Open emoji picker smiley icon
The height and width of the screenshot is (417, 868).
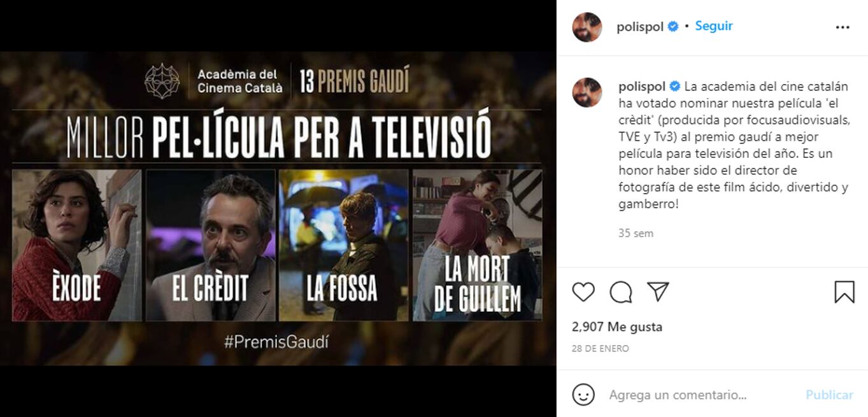click(583, 395)
